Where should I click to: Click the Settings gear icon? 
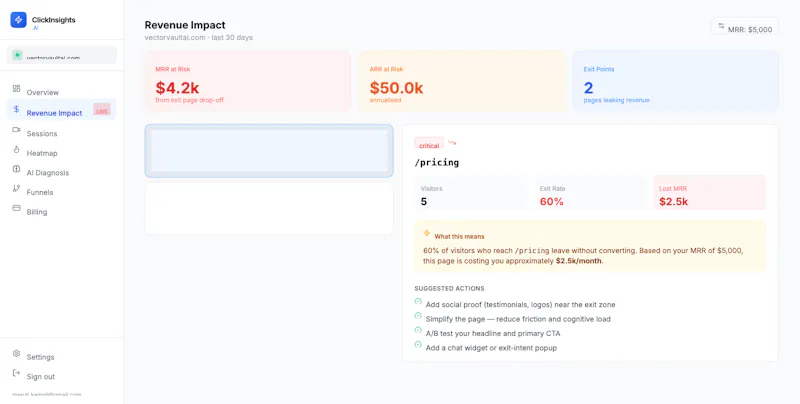pyautogui.click(x=16, y=353)
